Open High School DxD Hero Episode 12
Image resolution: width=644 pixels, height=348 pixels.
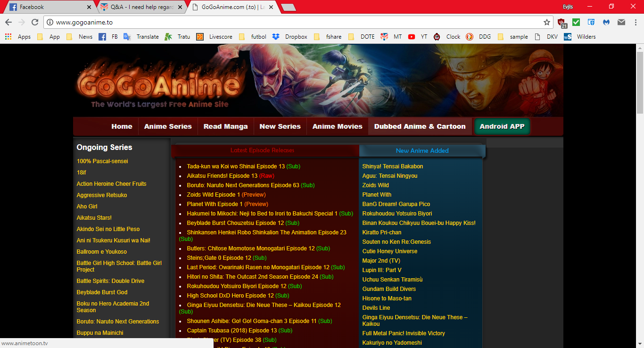[230, 296]
